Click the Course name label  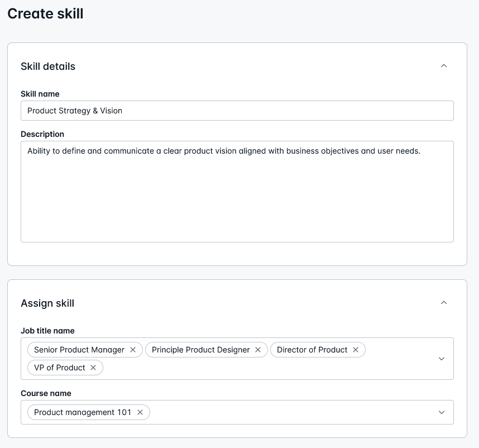click(46, 393)
